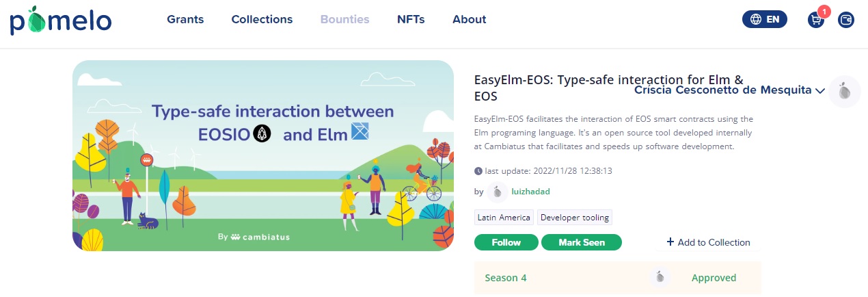Viewport: 868px width, 297px height.
Task: Switch to the Bounties page
Action: (x=345, y=20)
